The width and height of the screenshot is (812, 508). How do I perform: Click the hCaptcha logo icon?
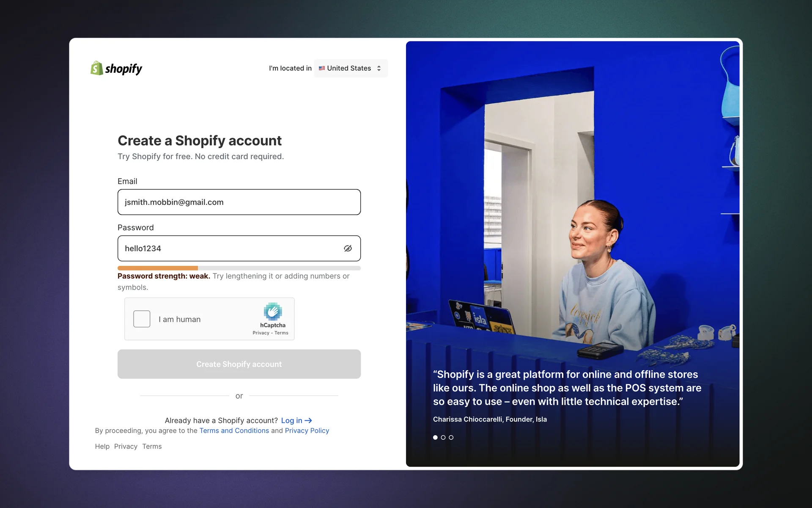point(273,312)
